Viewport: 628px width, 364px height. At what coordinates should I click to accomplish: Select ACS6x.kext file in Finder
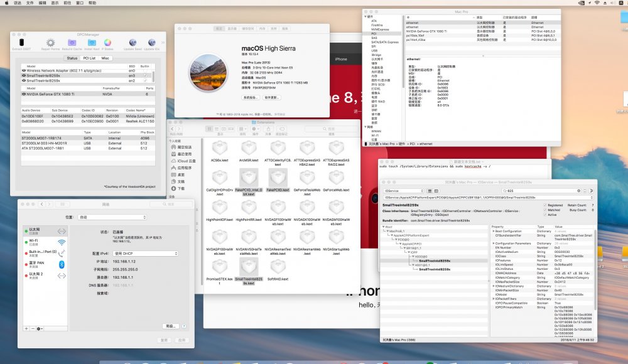click(x=219, y=151)
